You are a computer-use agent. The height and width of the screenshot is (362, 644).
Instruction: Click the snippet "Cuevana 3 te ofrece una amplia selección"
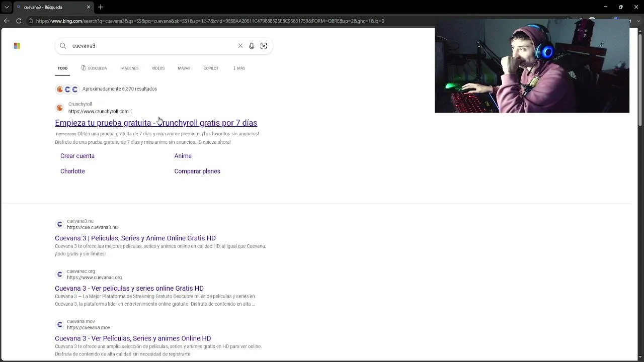click(158, 350)
